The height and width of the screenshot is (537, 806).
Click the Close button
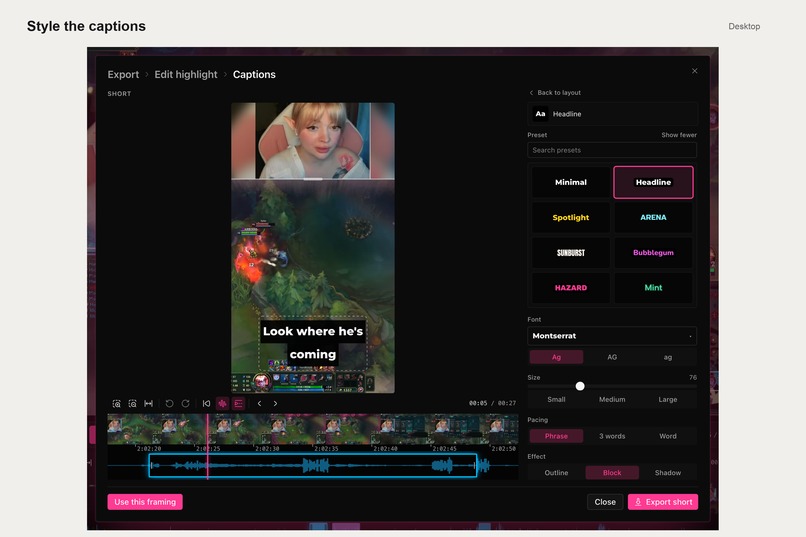(x=605, y=502)
